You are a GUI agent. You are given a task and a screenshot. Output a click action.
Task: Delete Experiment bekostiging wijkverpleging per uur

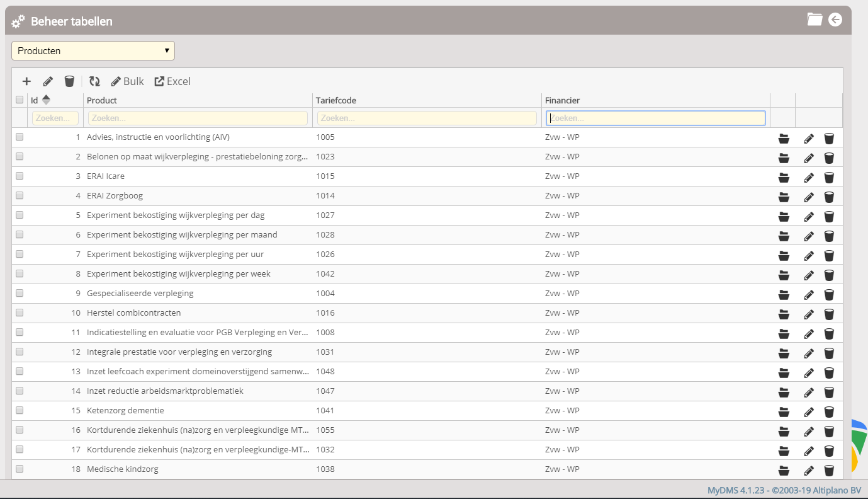(829, 256)
